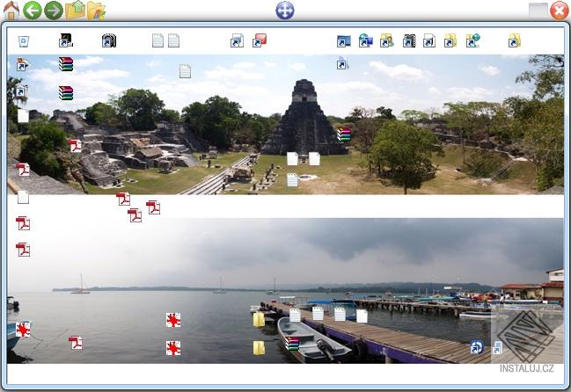Open the favorites folder toolbar icon

coord(96,11)
